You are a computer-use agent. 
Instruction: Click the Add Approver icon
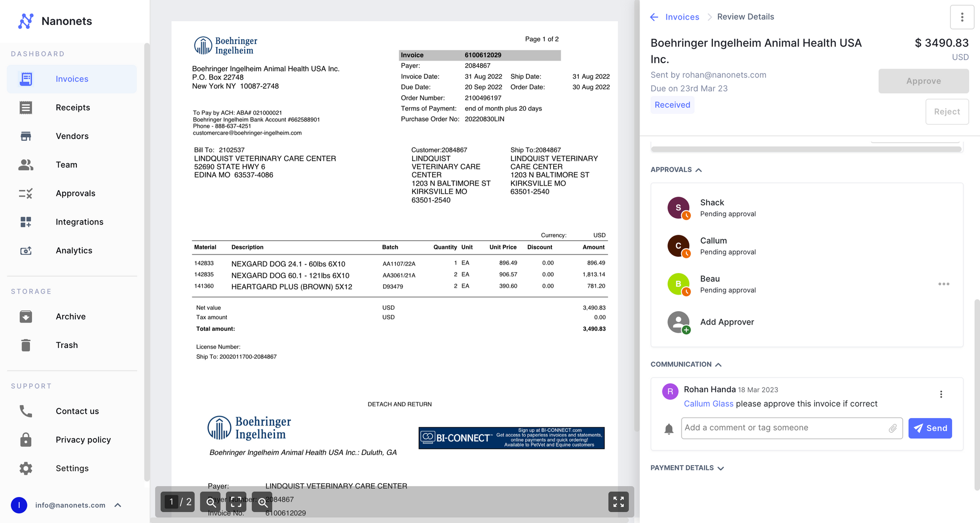[x=678, y=323]
